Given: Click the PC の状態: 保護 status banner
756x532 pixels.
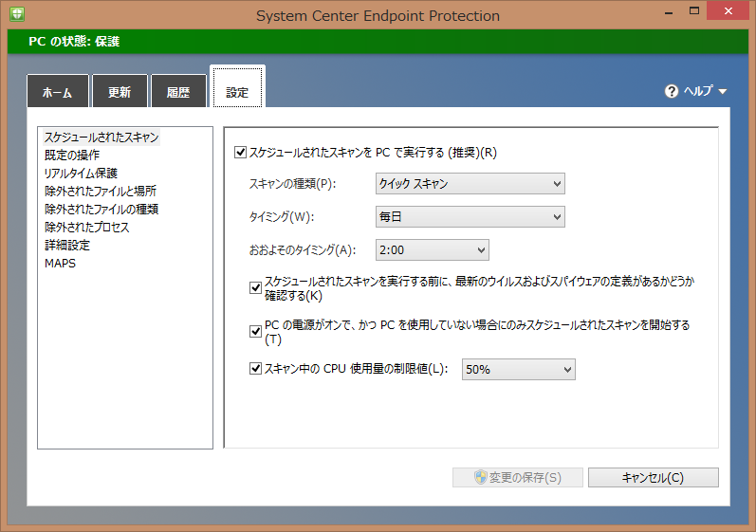Looking at the screenshot, I should click(378, 42).
